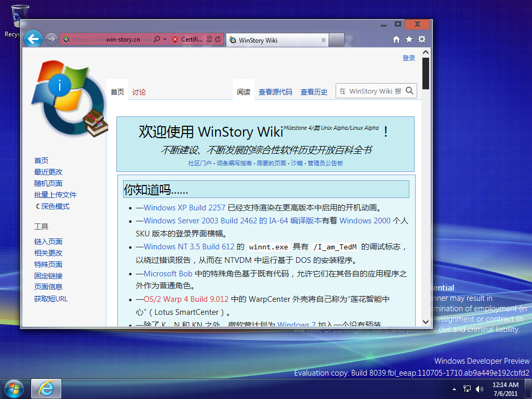The width and height of the screenshot is (532, 399).
Task: Select the 查看历史 history tab
Action: (314, 92)
